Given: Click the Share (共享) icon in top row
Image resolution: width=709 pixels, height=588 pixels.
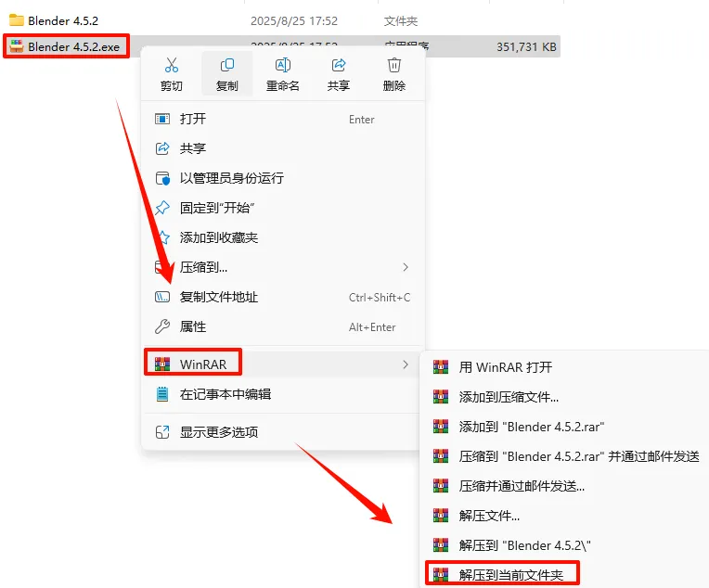Looking at the screenshot, I should click(338, 65).
